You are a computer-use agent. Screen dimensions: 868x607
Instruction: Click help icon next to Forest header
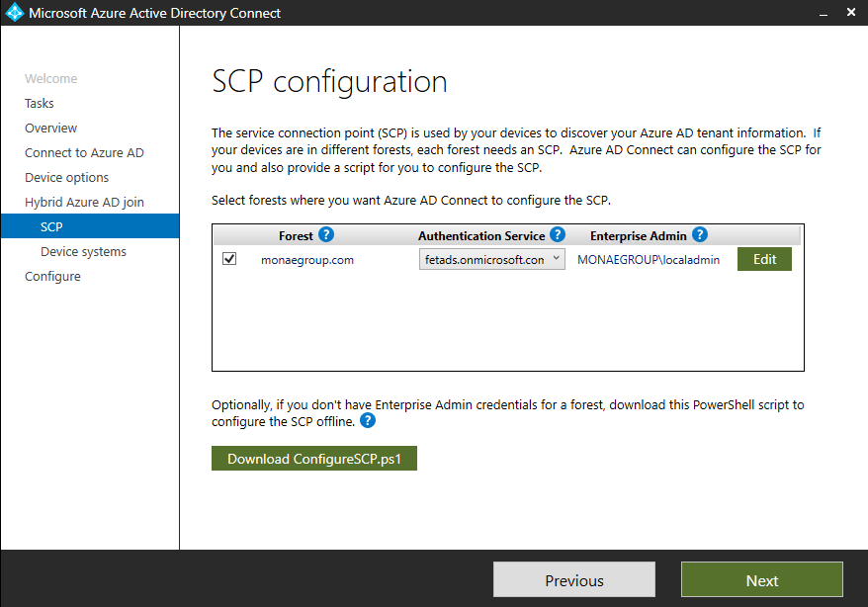click(326, 235)
